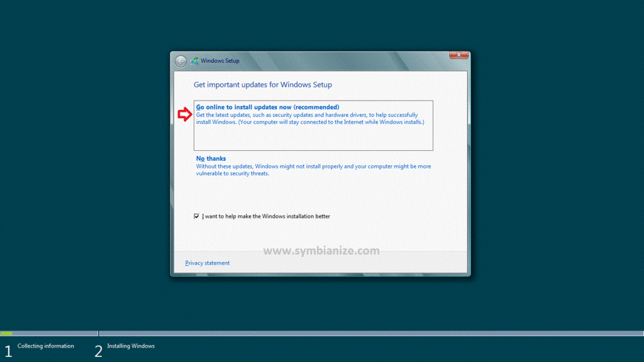Screen dimensions: 644x362
Task: Click the installation progress bar
Action: coord(322,333)
